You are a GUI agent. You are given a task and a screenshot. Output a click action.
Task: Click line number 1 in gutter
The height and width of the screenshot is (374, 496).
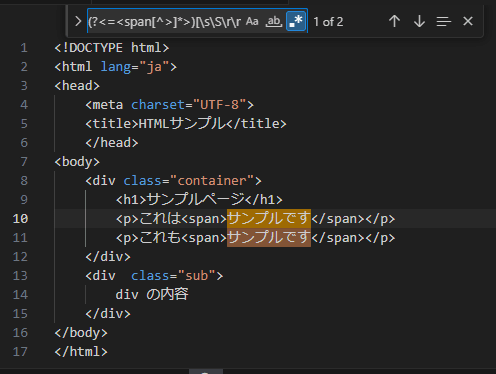click(24, 48)
